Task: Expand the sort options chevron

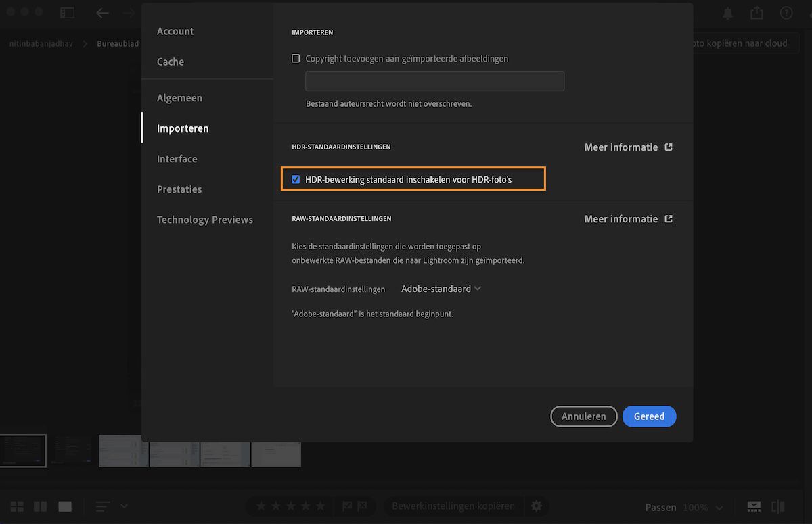Action: [x=125, y=506]
